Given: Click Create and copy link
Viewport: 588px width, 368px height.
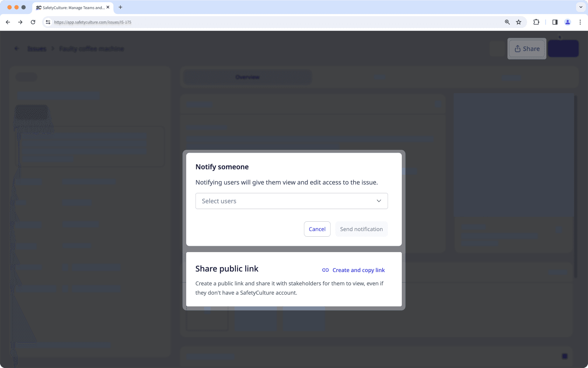Looking at the screenshot, I should click(358, 270).
